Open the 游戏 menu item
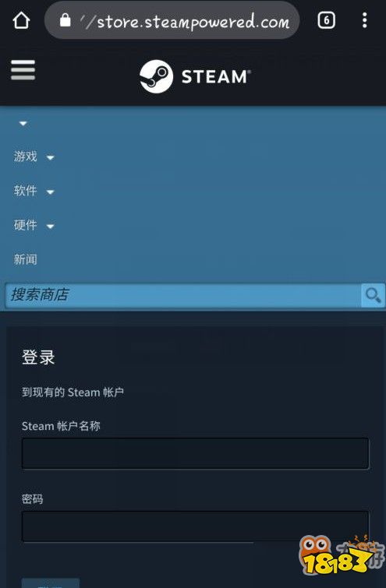The image size is (386, 588). 25,156
